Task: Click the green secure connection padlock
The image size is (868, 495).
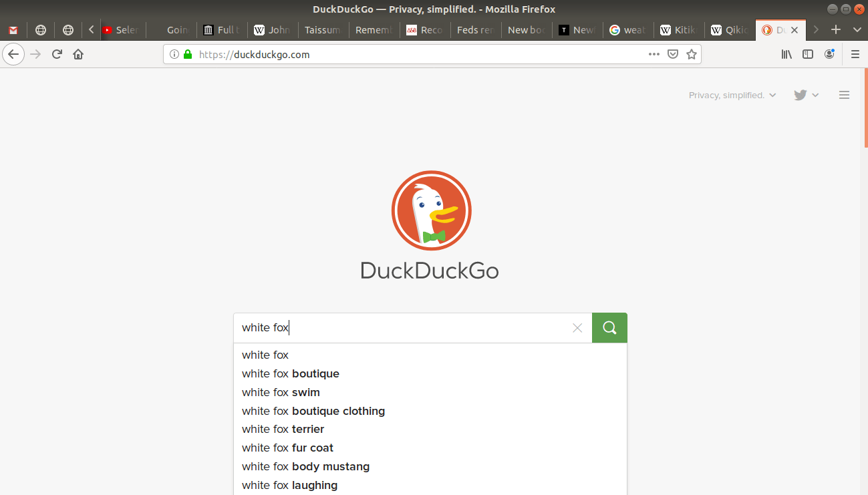Action: pos(188,55)
